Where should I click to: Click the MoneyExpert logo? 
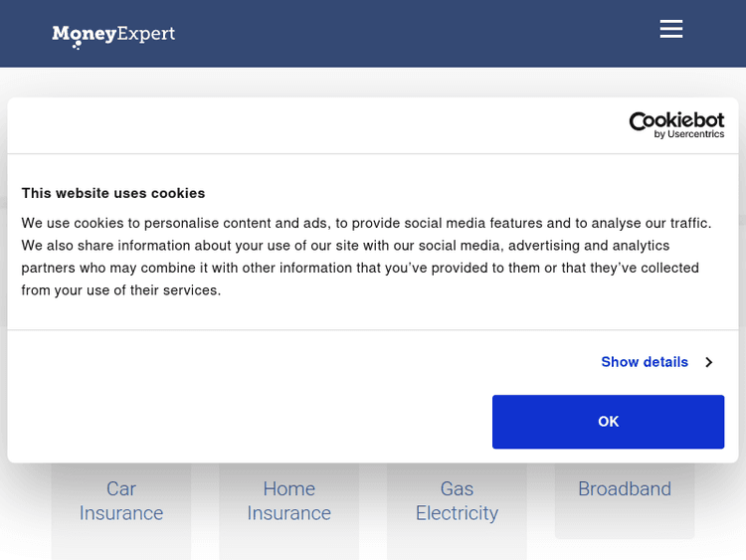pyautogui.click(x=113, y=35)
